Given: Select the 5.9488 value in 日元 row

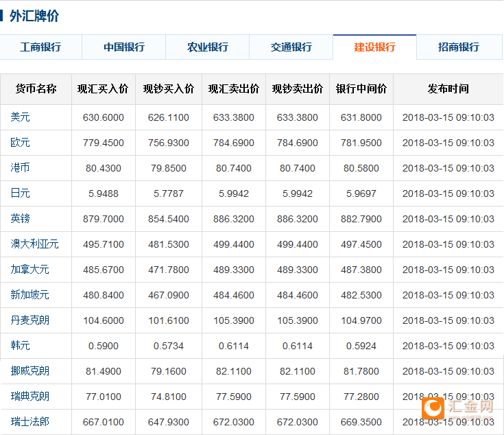Looking at the screenshot, I should [x=103, y=193].
